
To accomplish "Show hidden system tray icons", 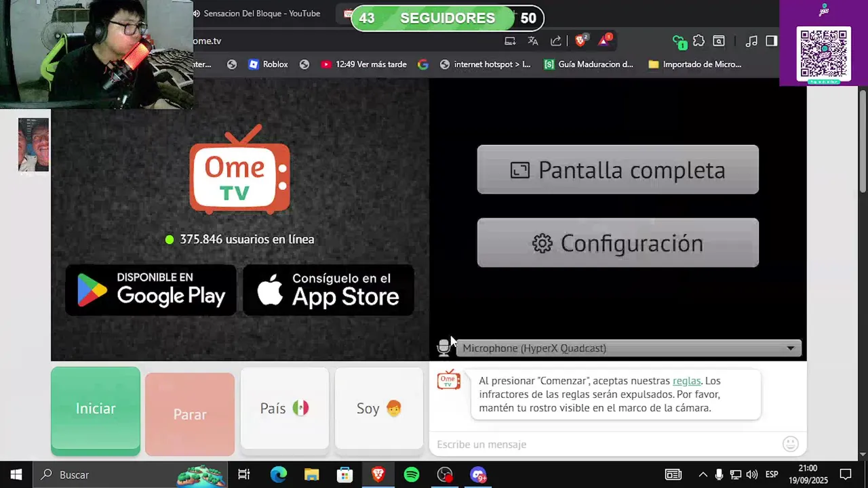I will (703, 474).
